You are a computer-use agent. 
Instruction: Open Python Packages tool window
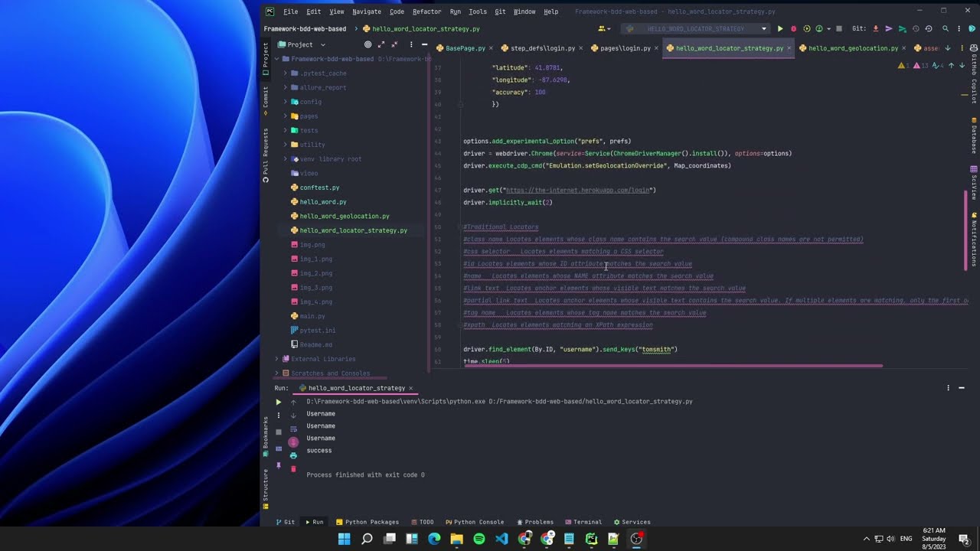(x=367, y=522)
